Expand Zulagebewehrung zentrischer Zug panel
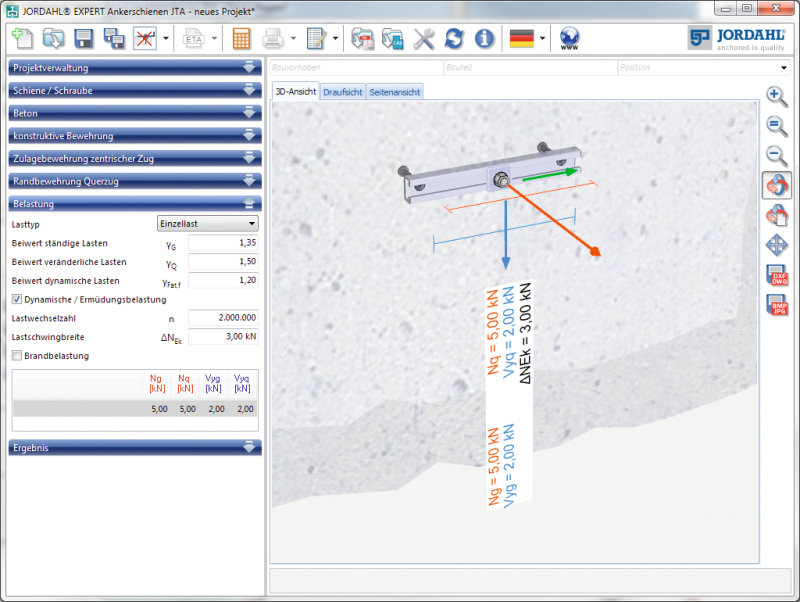Screen dimensions: 800x602 pos(135,159)
